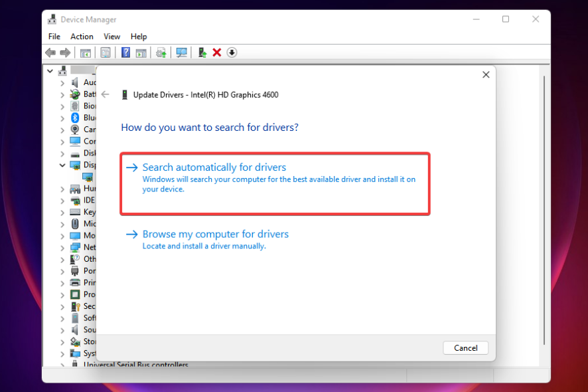This screenshot has height=392, width=588.
Task: Click the back arrow inside the Update Drivers dialog
Action: coord(105,94)
